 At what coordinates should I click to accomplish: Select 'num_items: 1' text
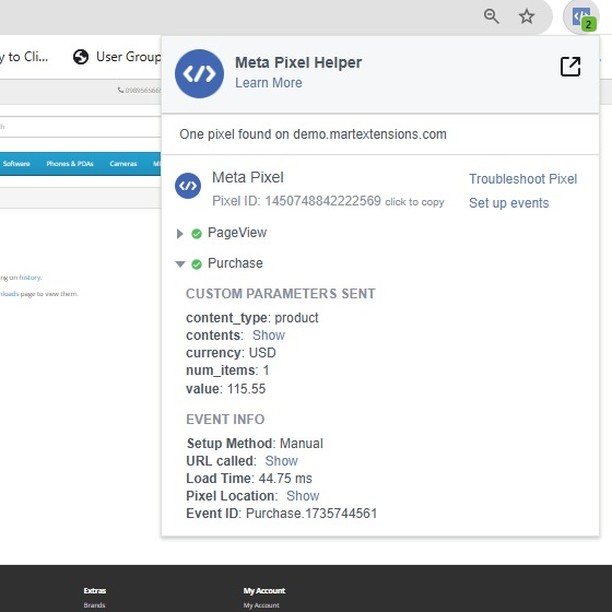228,370
